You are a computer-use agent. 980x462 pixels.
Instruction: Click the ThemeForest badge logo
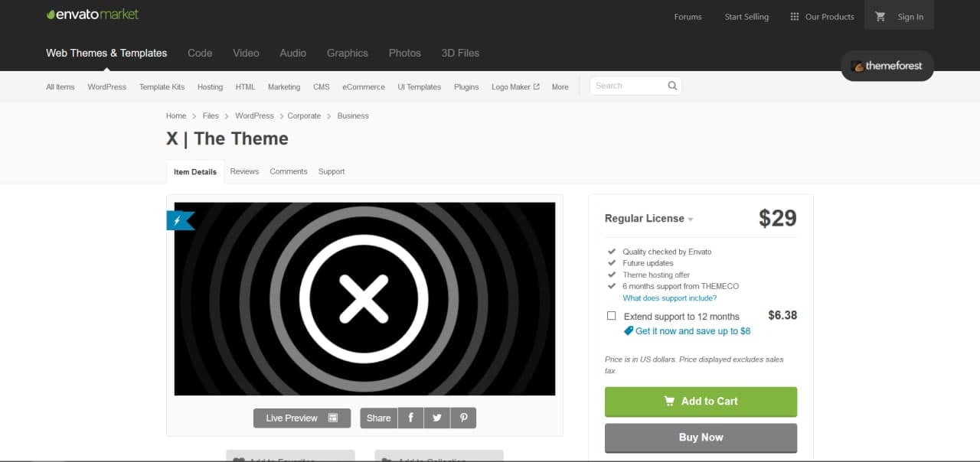coord(887,66)
